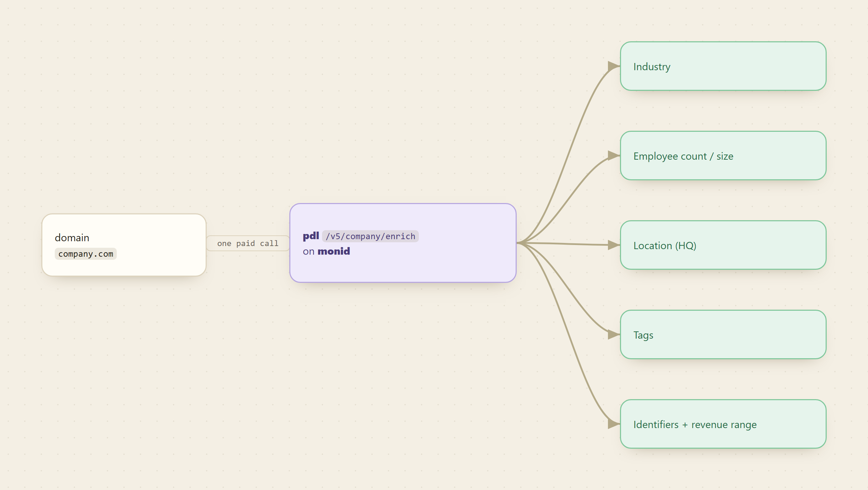Click the bold 'monid' text
868x490 pixels.
(334, 251)
